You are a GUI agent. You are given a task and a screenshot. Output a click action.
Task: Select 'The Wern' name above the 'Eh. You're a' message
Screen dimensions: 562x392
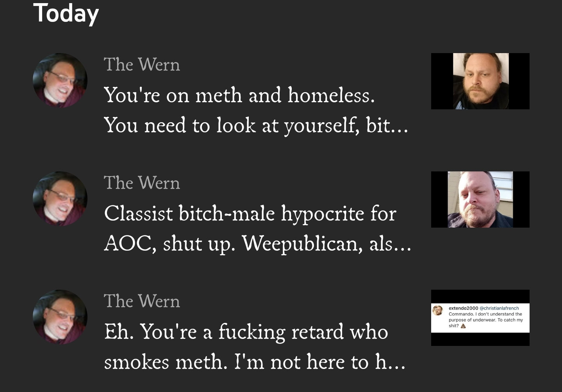(x=142, y=301)
